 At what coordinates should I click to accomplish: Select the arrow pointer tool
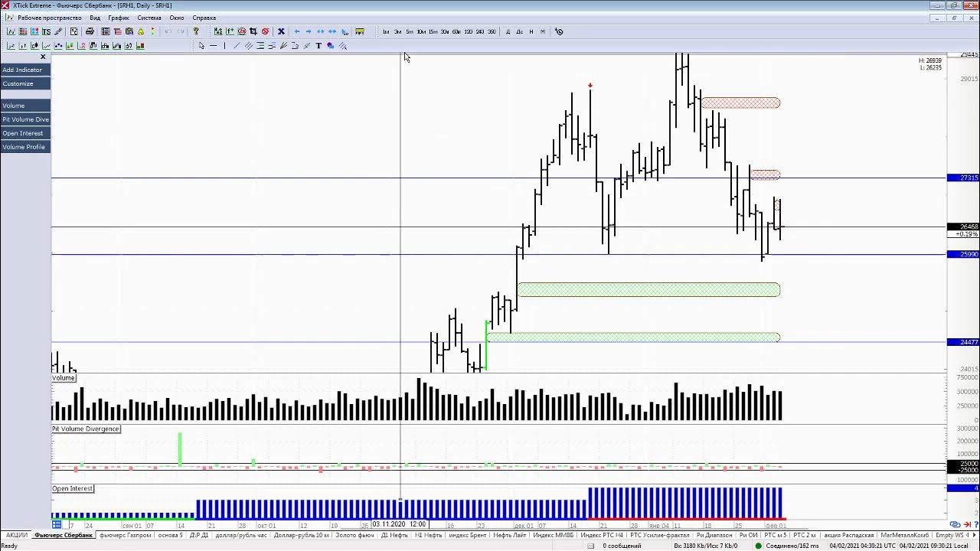tap(202, 46)
